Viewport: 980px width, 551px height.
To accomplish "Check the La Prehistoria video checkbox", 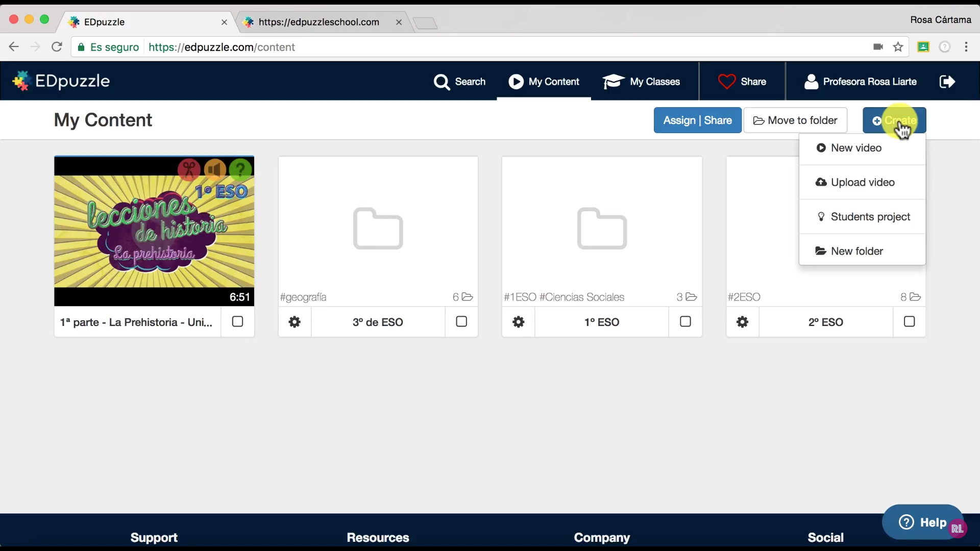I will click(x=237, y=321).
